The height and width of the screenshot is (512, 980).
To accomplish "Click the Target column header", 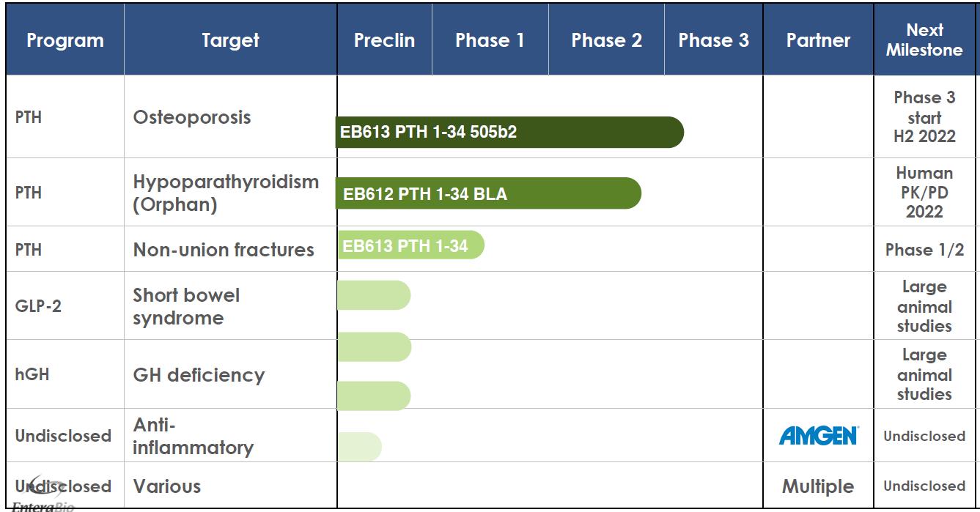I will tap(230, 41).
